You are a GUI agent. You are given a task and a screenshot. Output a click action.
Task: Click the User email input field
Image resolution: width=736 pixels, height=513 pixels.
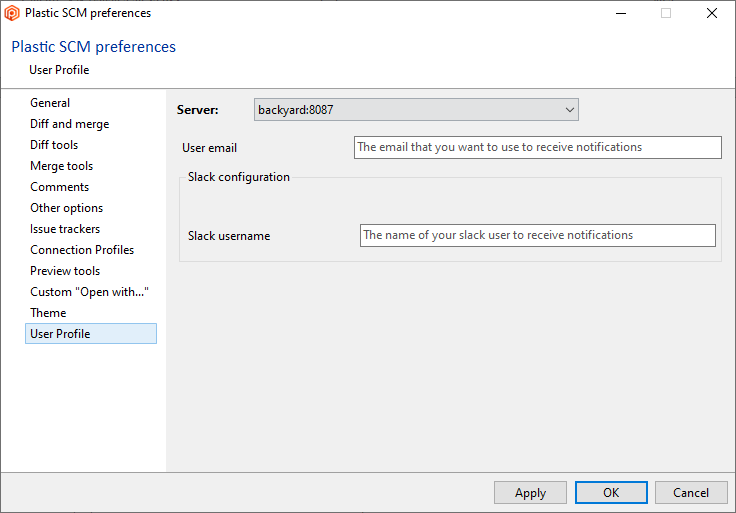pyautogui.click(x=537, y=147)
